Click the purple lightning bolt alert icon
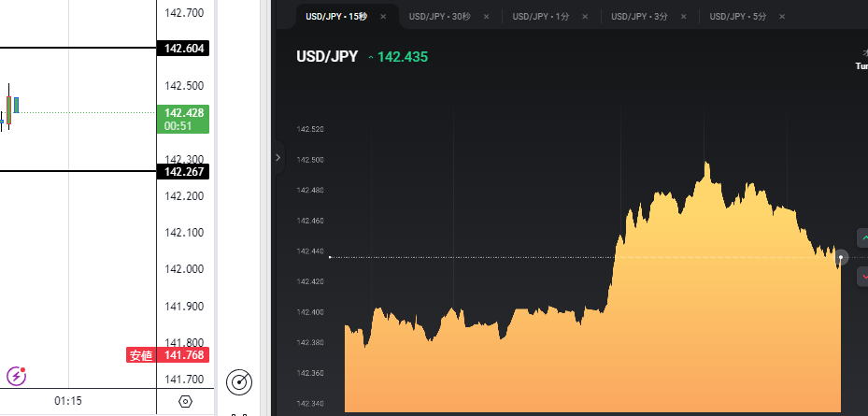 click(x=17, y=376)
